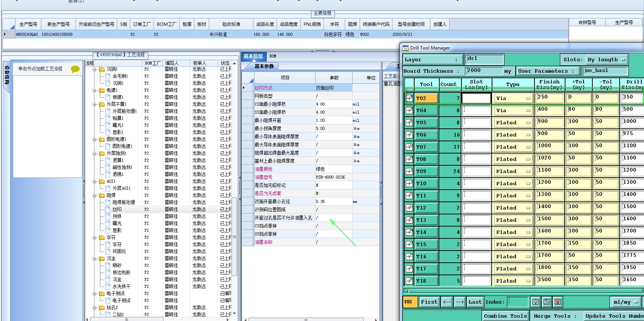
Task: Click the Board Thickness field showing 2000
Action: [484, 71]
